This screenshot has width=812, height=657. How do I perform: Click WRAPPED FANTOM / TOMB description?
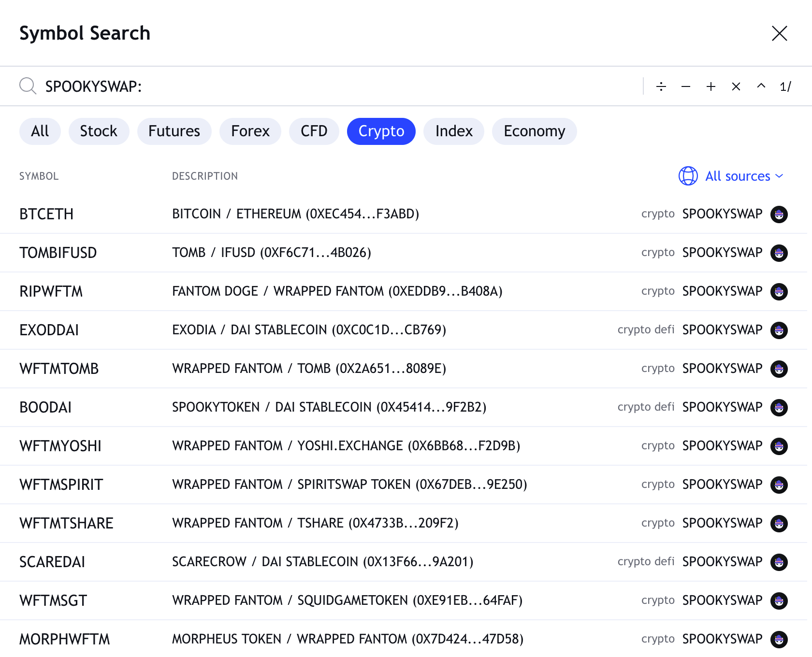(309, 369)
